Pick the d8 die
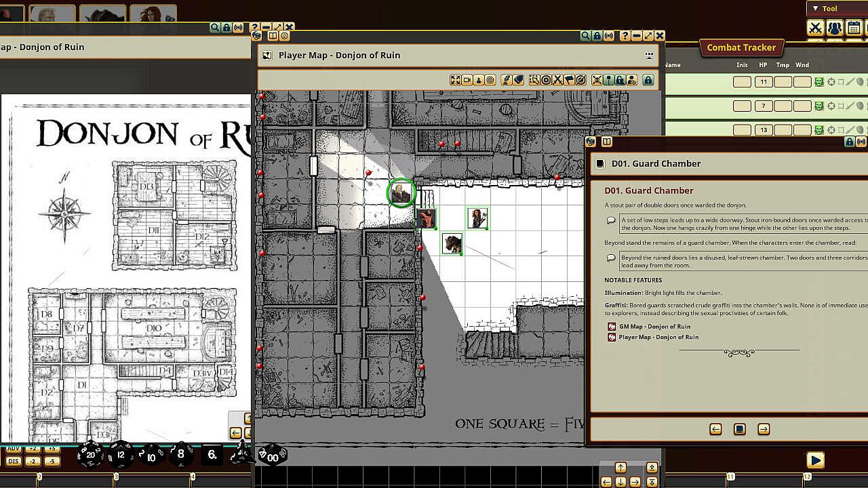Screen dimensions: 868x488 click(181, 455)
